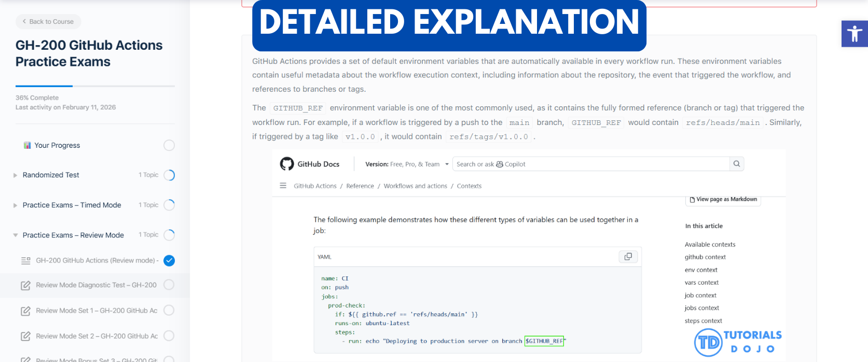Click 'In this article' heading
The image size is (868, 362).
pyautogui.click(x=704, y=226)
